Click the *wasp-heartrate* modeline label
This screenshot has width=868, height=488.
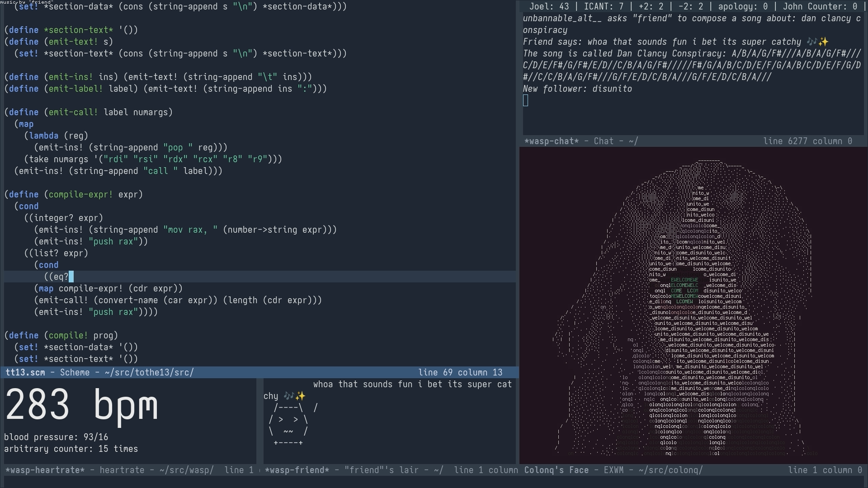45,470
